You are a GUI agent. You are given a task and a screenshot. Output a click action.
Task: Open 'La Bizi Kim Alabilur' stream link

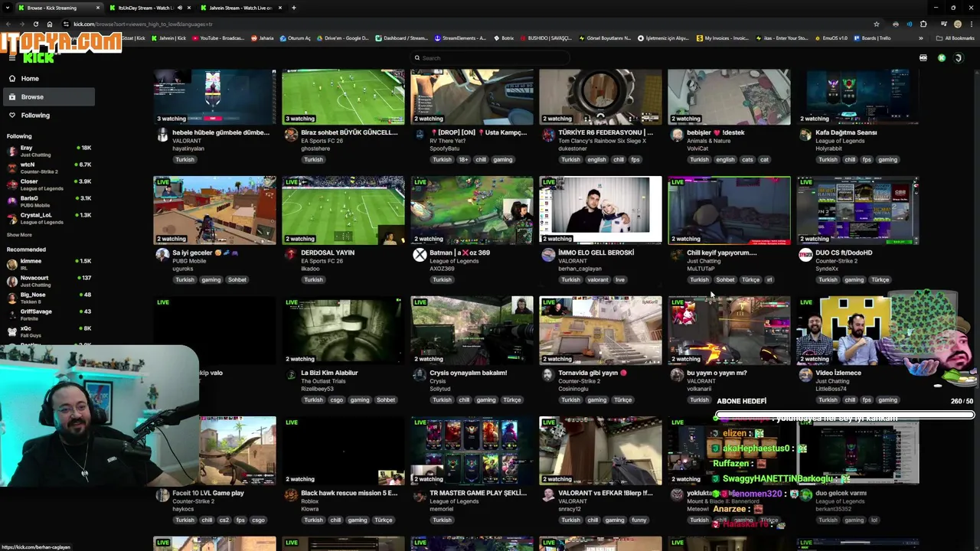tap(329, 373)
